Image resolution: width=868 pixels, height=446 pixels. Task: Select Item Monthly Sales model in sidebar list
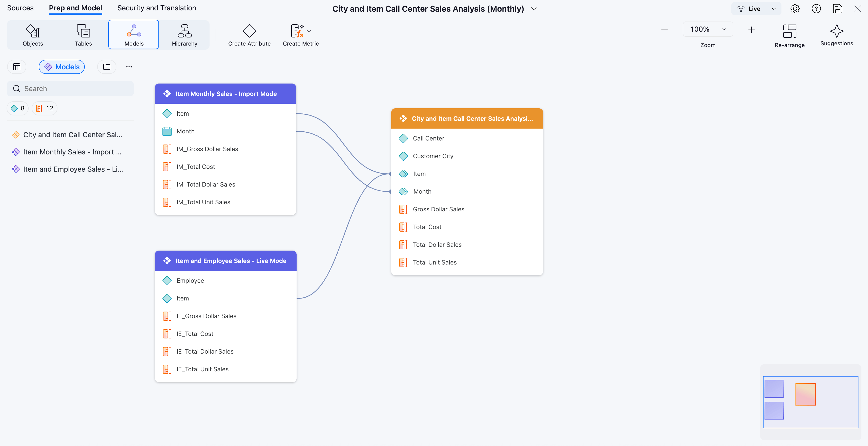(72, 152)
